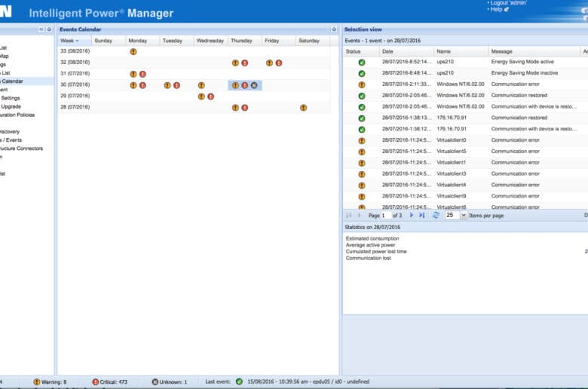588x389 pixels.
Task: Select the critical icon on Thursday of week 30
Action: [x=245, y=85]
